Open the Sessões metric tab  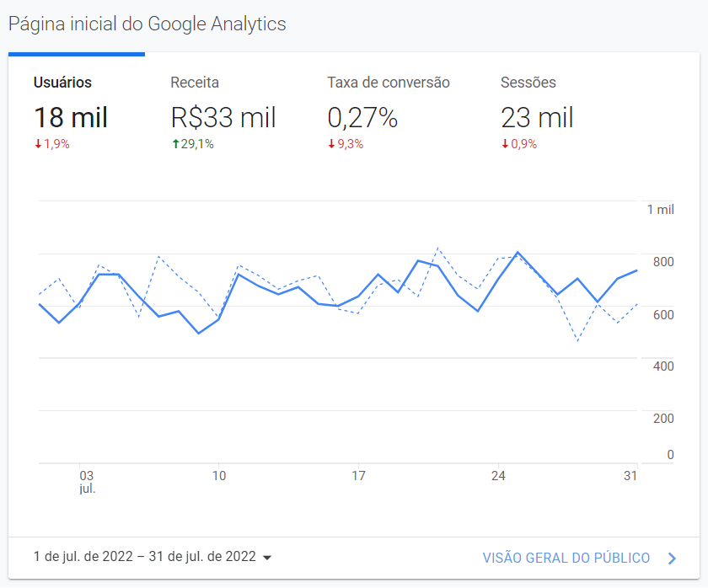[x=528, y=83]
